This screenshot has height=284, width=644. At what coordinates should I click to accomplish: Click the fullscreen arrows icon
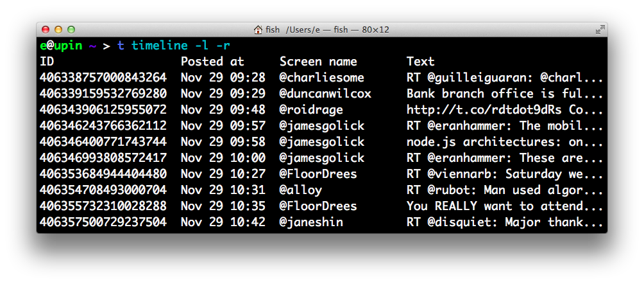point(600,30)
